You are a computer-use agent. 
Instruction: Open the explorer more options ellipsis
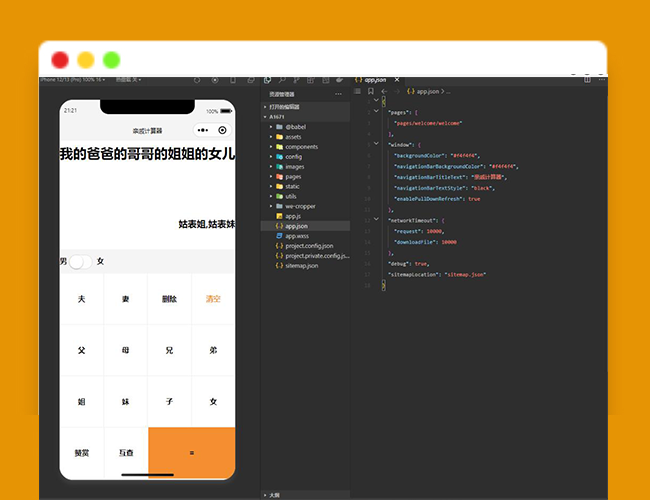(x=339, y=94)
